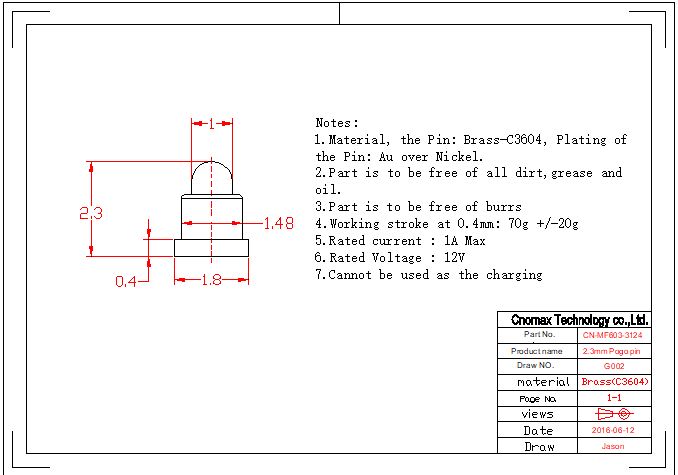Click the Notes: heading text
The width and height of the screenshot is (678, 475).
click(x=336, y=122)
